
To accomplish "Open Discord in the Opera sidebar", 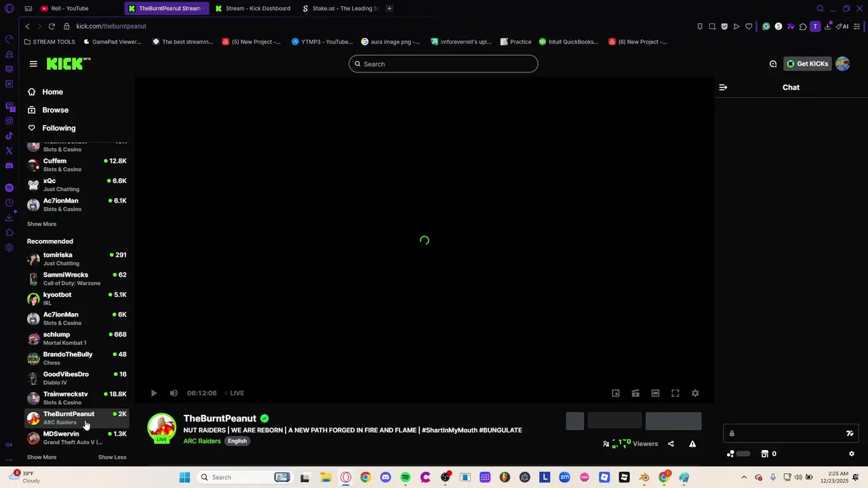I will point(9,165).
